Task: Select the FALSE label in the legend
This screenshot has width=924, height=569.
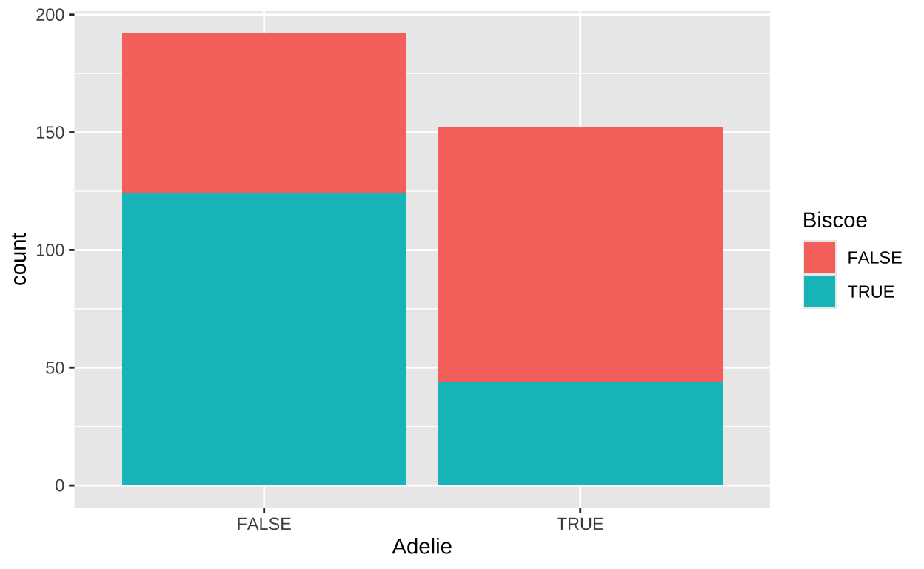Action: click(x=874, y=258)
